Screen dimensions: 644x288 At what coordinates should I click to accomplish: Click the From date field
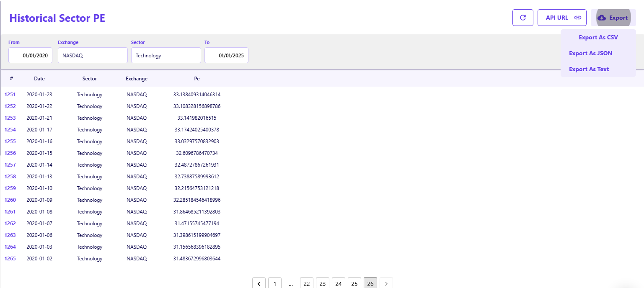(31, 55)
